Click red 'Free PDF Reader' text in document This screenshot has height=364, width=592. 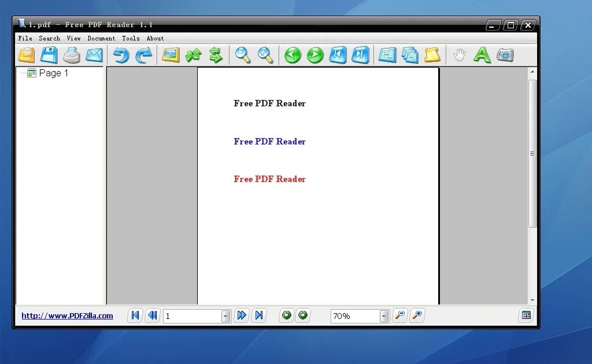tap(269, 179)
